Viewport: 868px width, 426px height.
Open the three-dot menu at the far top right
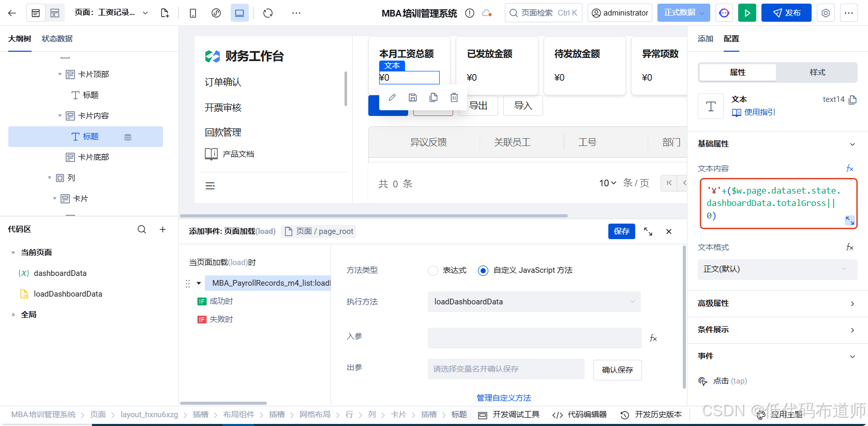click(849, 13)
